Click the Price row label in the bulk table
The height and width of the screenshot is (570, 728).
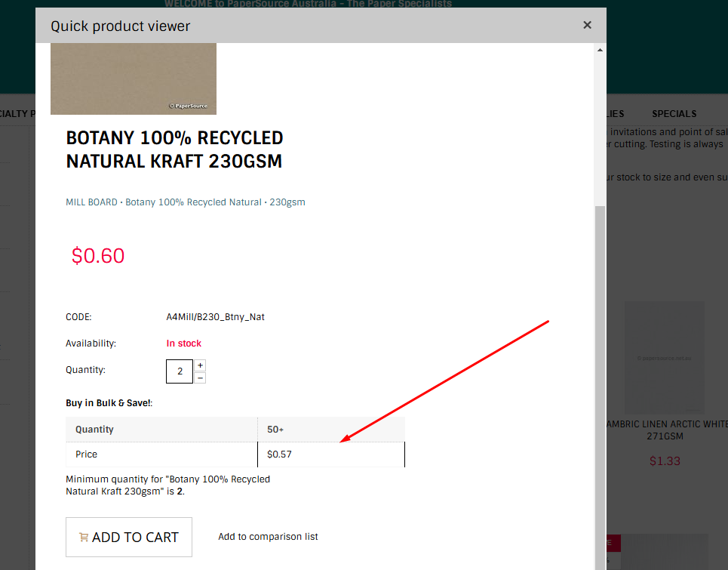tap(161, 454)
